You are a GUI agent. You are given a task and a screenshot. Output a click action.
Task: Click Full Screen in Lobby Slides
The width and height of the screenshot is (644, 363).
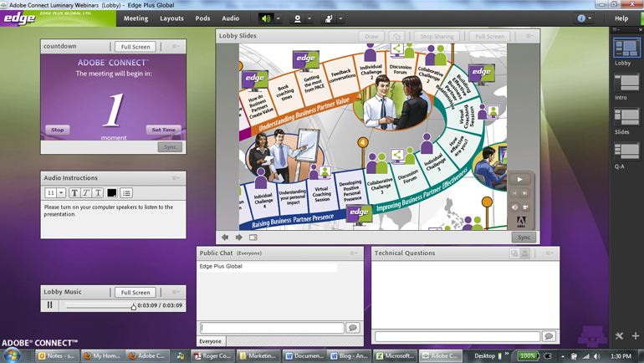[x=489, y=37]
